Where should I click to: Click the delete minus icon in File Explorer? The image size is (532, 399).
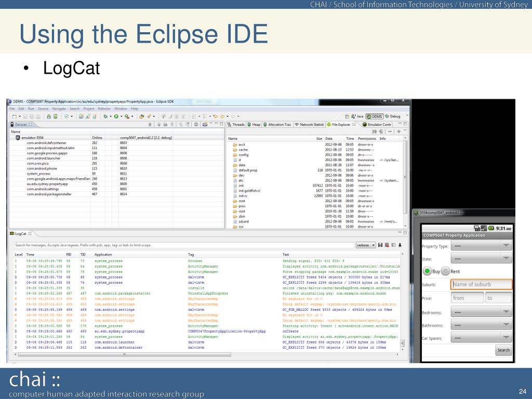(x=390, y=131)
